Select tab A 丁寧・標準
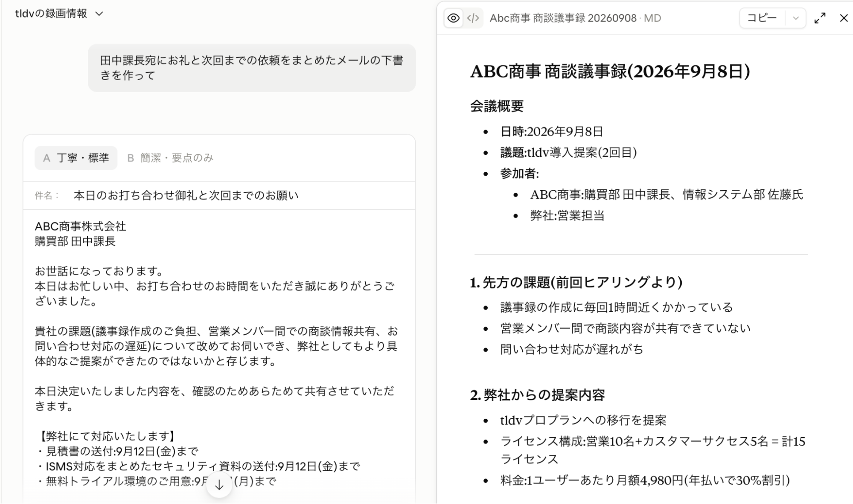Viewport: 853px width, 504px height. coord(76,158)
